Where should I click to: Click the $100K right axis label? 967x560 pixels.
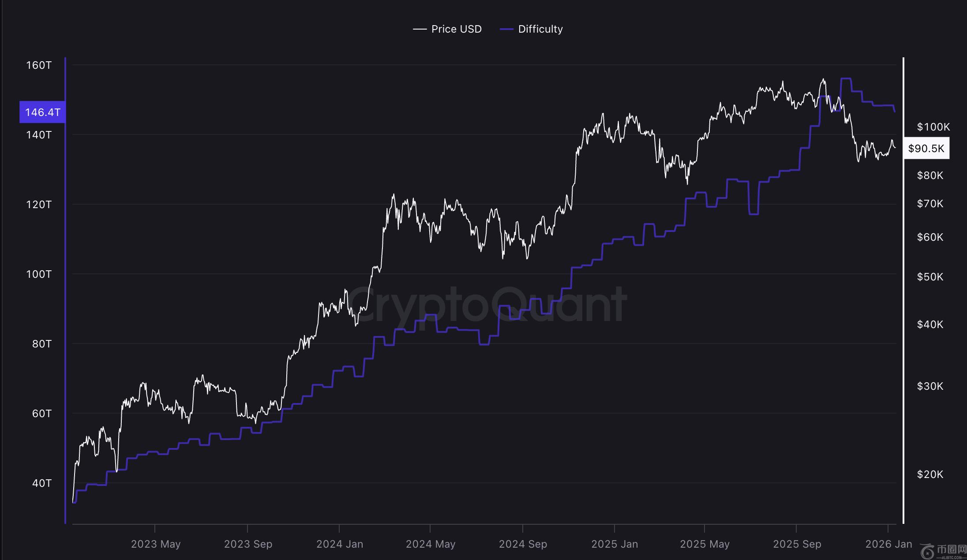[933, 127]
